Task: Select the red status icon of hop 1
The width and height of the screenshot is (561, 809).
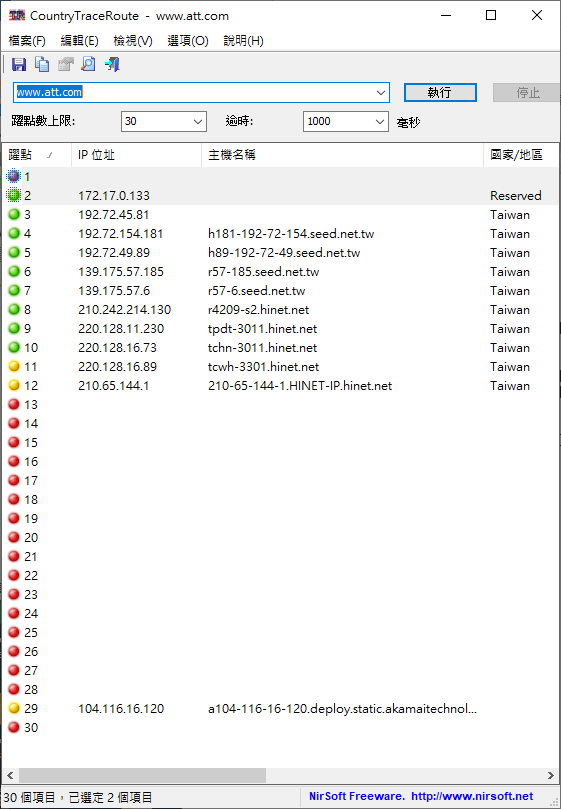Action: (x=14, y=176)
